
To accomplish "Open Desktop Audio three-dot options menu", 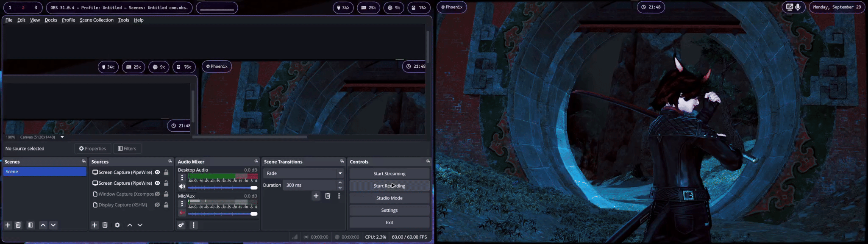I will [182, 178].
